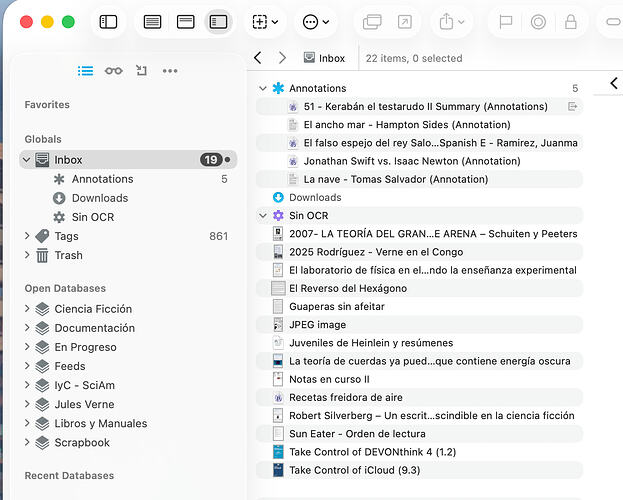The width and height of the screenshot is (623, 500).
Task: Toggle the unread dot next to Inbox
Action: point(228,160)
